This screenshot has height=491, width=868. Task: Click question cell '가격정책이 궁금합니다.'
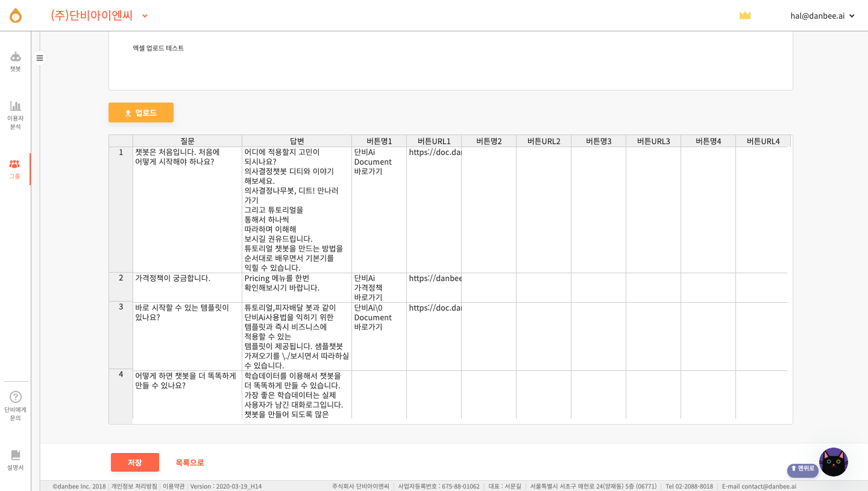point(187,288)
